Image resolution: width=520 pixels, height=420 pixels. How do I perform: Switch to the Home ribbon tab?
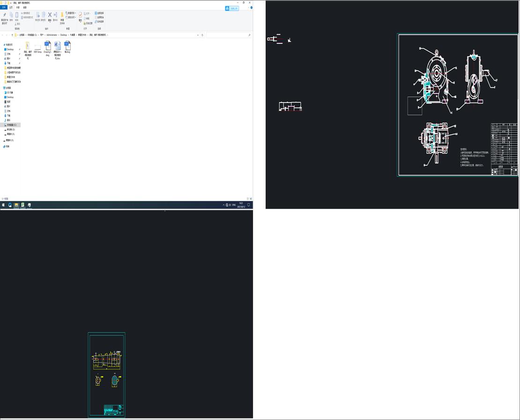coord(11,7)
